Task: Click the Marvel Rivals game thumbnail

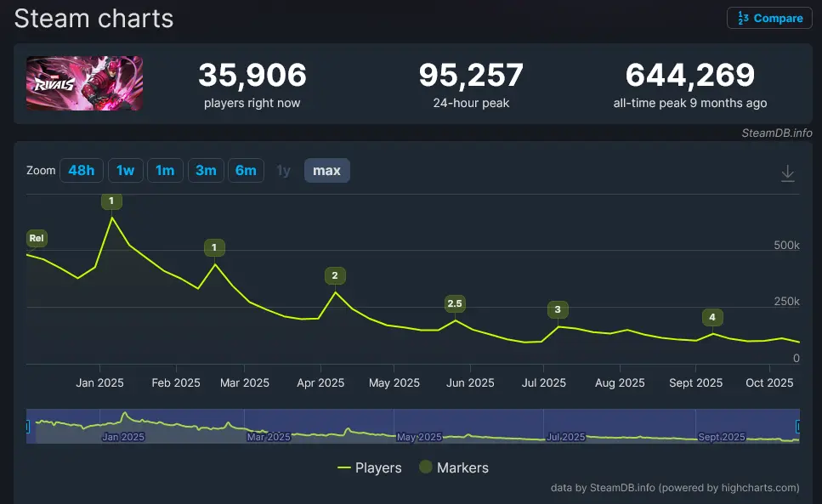Action: pos(84,83)
